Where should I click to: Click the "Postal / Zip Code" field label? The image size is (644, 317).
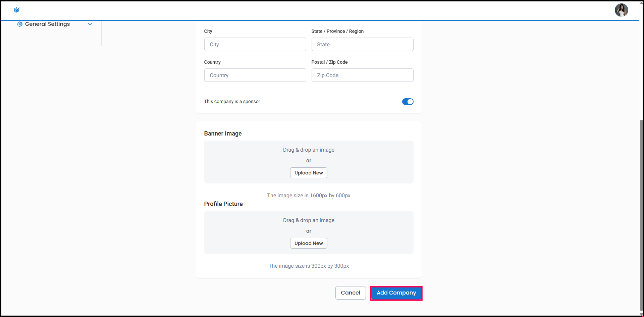[329, 62]
